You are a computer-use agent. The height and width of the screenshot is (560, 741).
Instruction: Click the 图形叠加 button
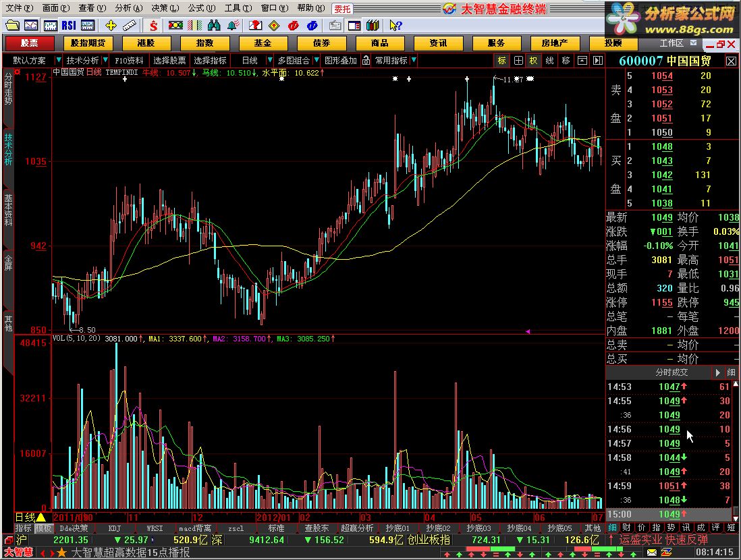[x=340, y=61]
